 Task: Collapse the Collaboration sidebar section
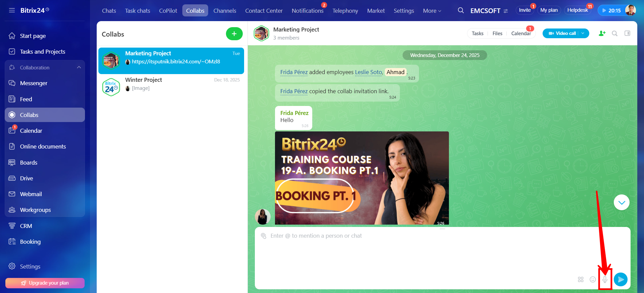click(79, 67)
